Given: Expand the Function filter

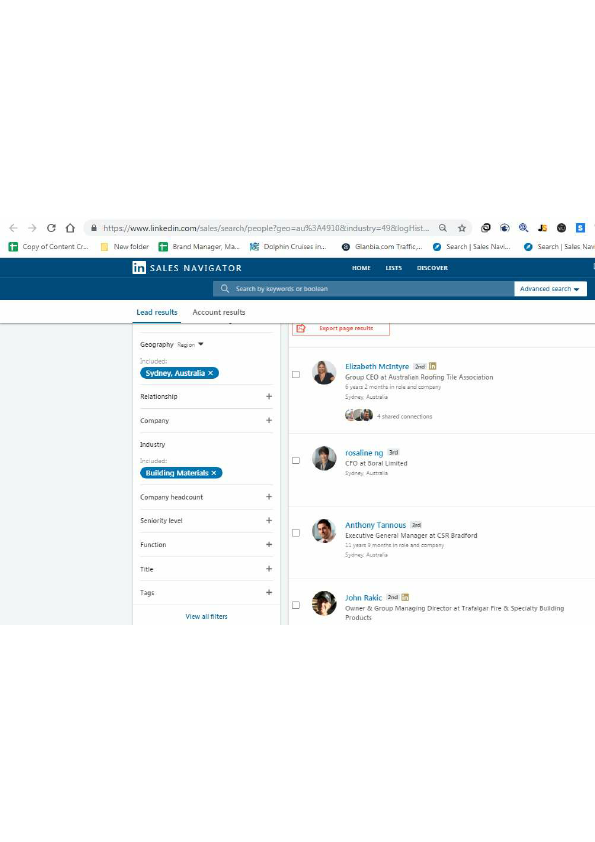Looking at the screenshot, I should point(269,545).
